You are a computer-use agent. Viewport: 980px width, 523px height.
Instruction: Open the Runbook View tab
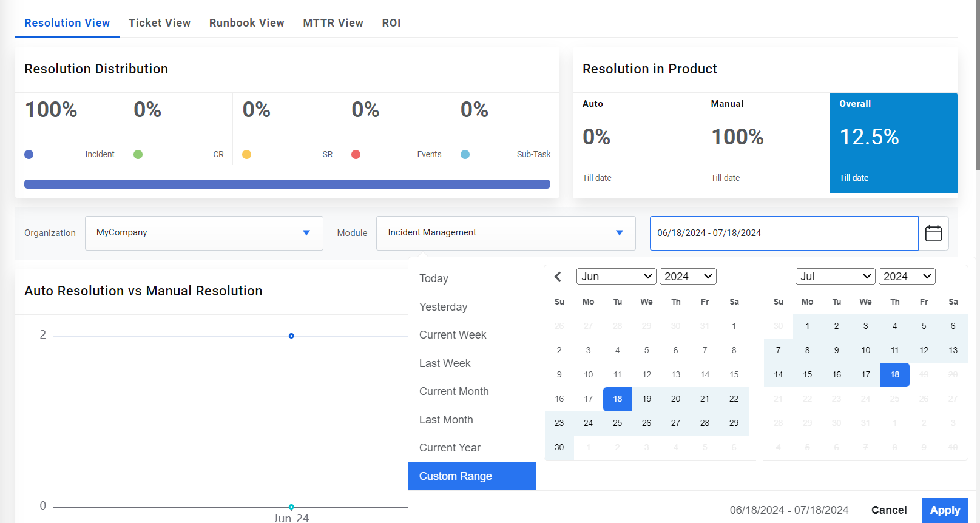click(247, 23)
